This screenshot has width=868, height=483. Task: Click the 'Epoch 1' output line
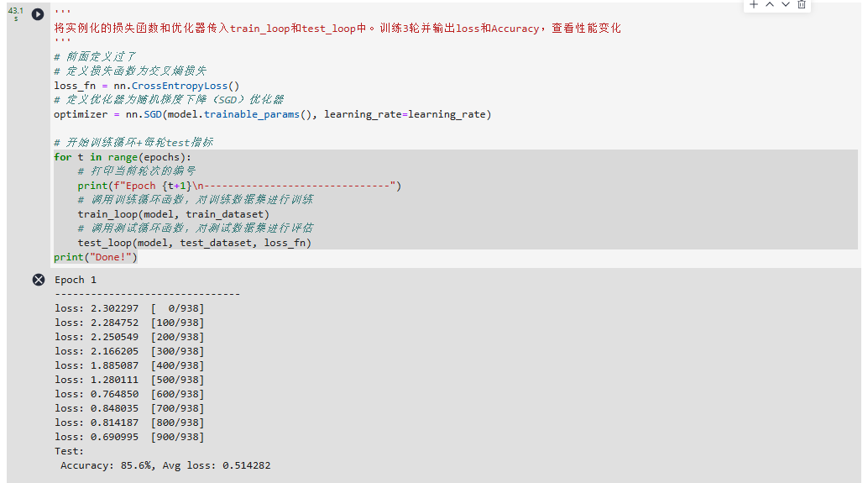(x=76, y=281)
